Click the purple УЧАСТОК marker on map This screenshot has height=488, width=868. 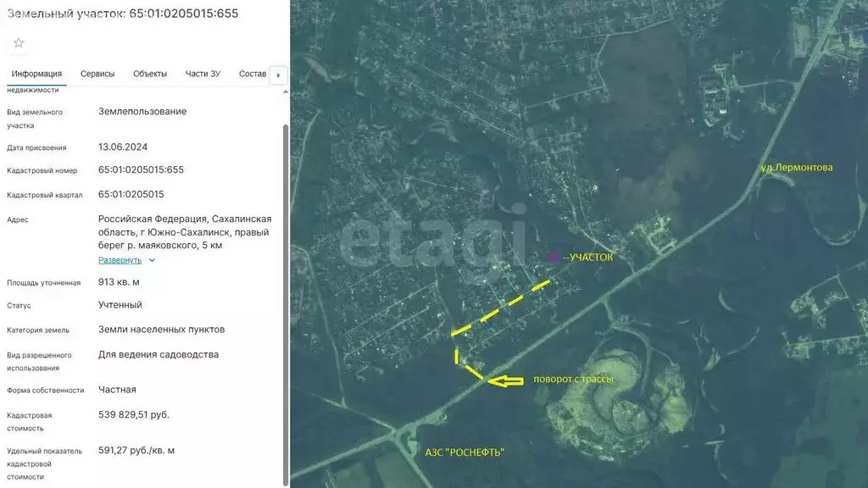click(553, 256)
